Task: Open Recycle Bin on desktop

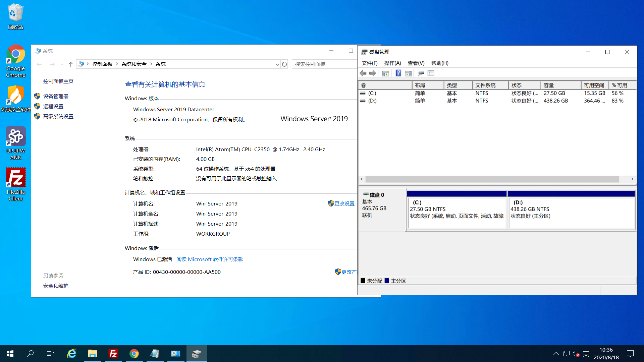Action: [x=15, y=16]
